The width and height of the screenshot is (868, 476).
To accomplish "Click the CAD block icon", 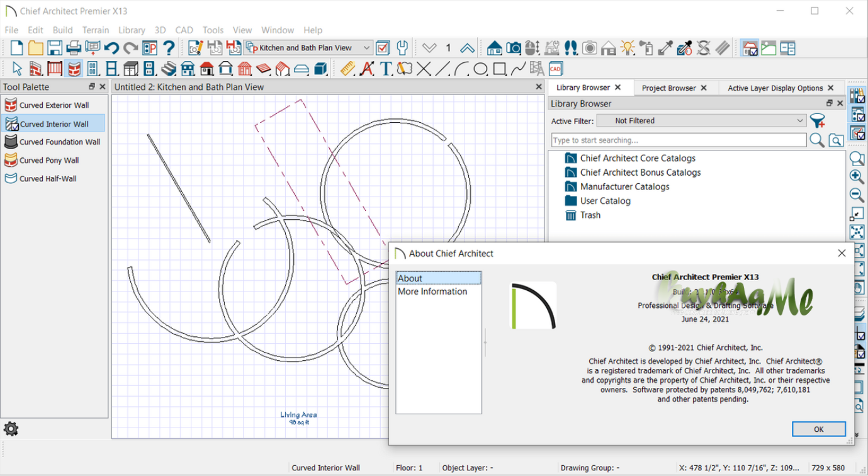I will point(555,69).
